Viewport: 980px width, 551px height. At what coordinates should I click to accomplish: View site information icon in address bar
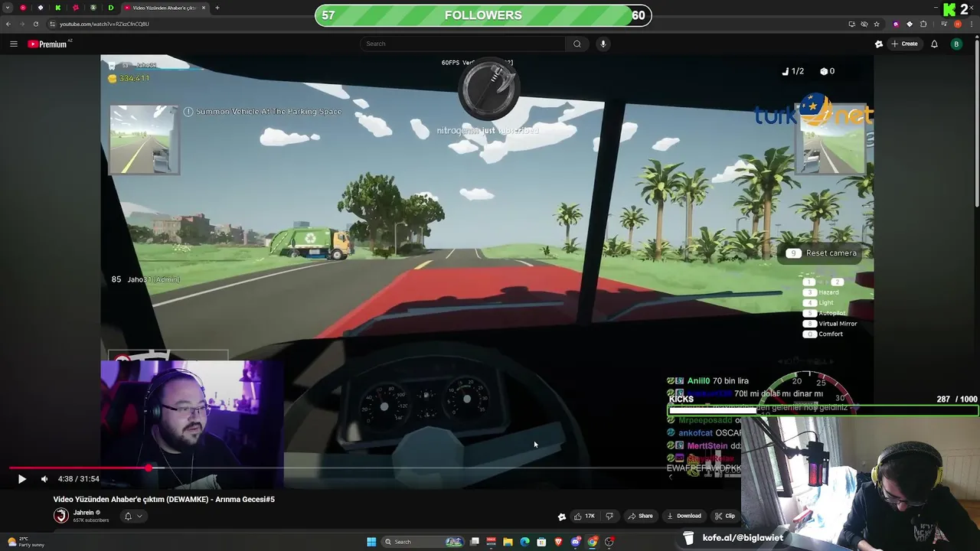(x=52, y=24)
